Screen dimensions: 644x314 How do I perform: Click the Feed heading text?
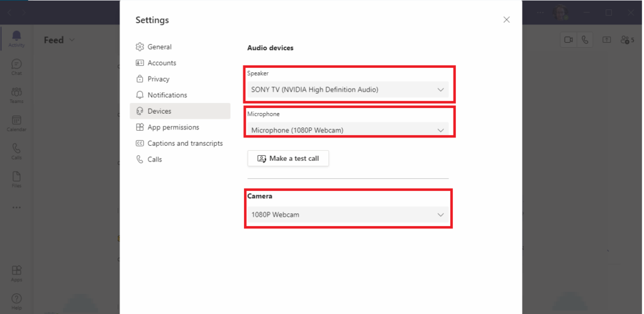point(54,40)
